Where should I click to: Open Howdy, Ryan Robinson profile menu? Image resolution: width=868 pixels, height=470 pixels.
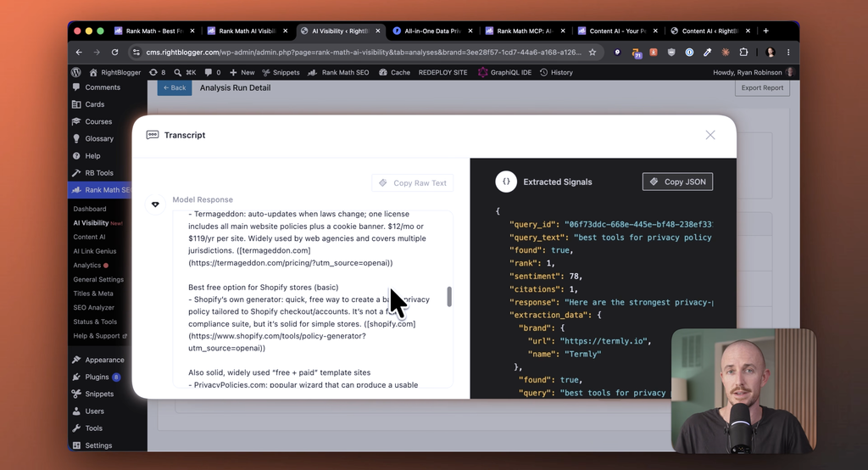[754, 73]
